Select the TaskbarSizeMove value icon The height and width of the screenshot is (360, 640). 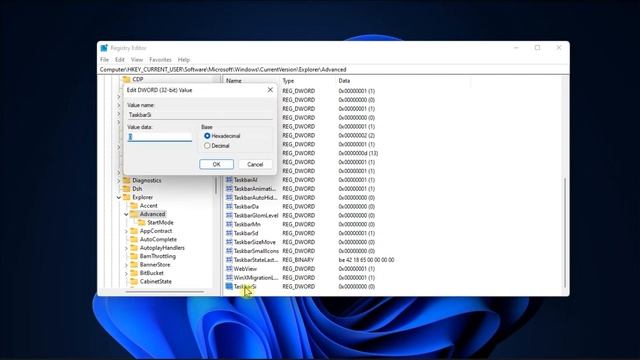[229, 242]
